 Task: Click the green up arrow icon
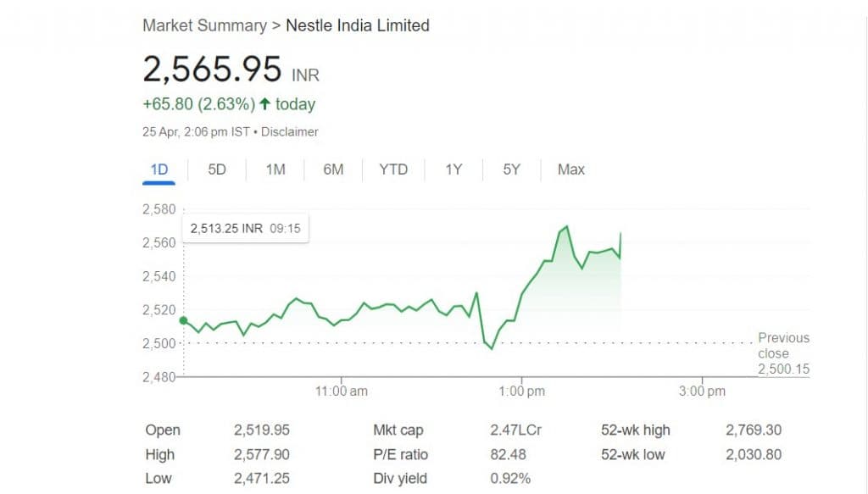tap(265, 104)
